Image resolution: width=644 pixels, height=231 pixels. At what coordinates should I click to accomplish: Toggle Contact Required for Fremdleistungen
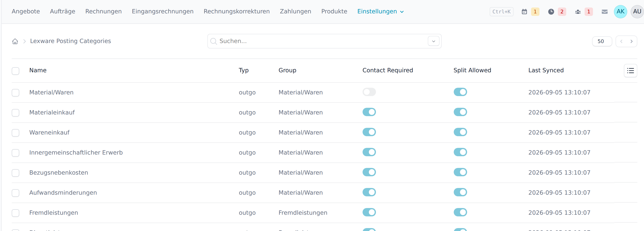pos(369,212)
